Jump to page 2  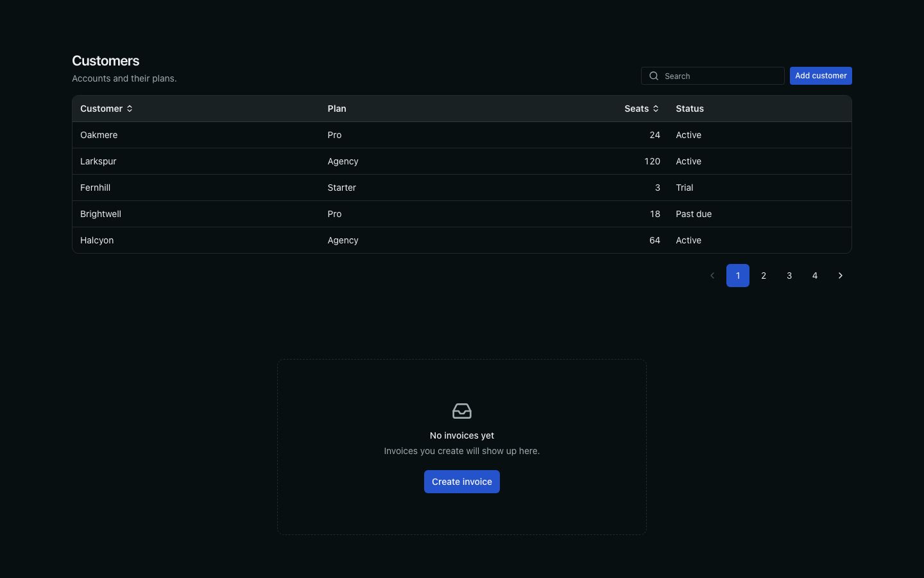(764, 276)
